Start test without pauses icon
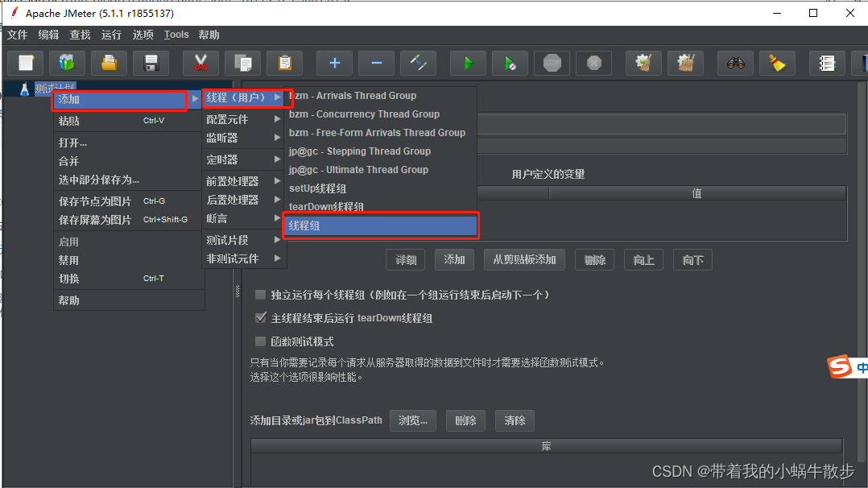 510,63
